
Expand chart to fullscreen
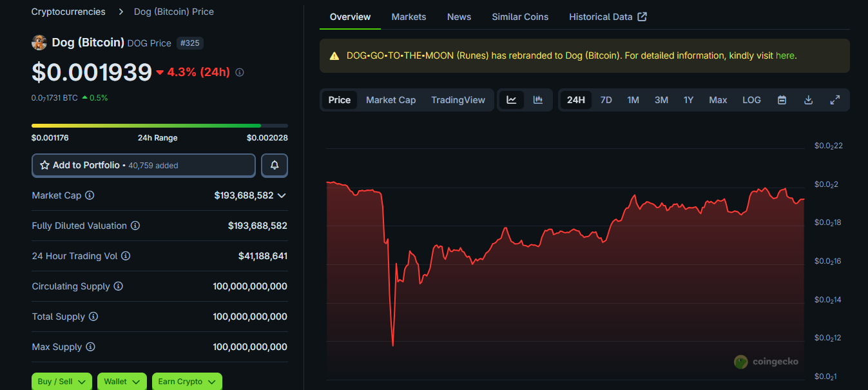click(x=834, y=100)
